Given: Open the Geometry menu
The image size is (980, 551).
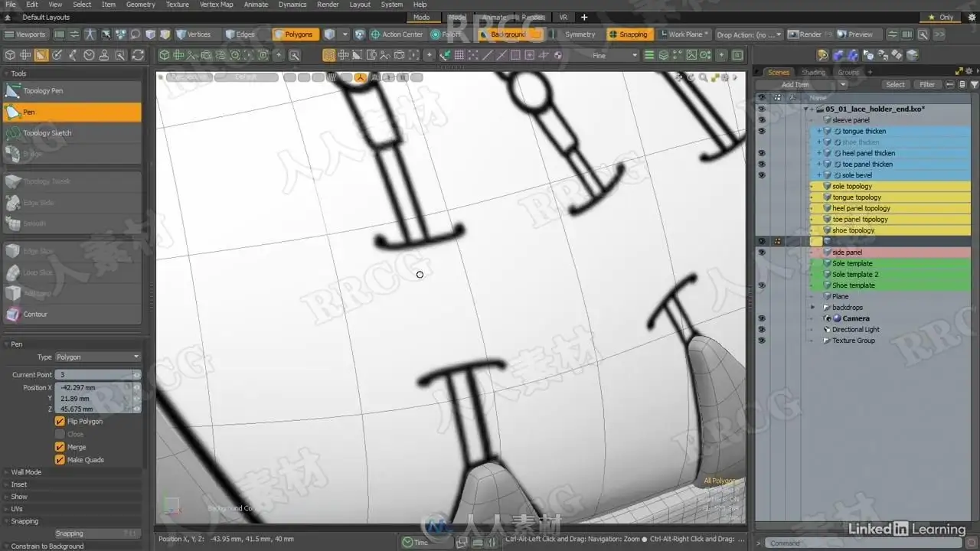Looking at the screenshot, I should click(x=140, y=5).
